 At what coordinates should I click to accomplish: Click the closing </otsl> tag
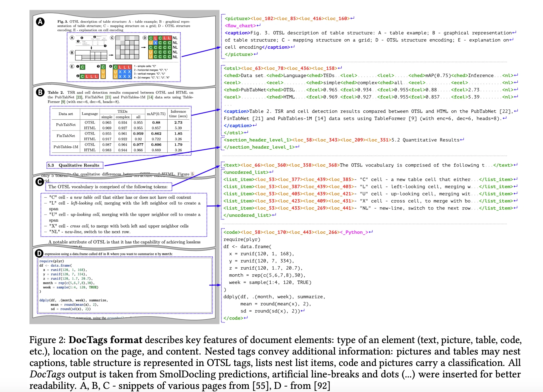tap(234, 133)
